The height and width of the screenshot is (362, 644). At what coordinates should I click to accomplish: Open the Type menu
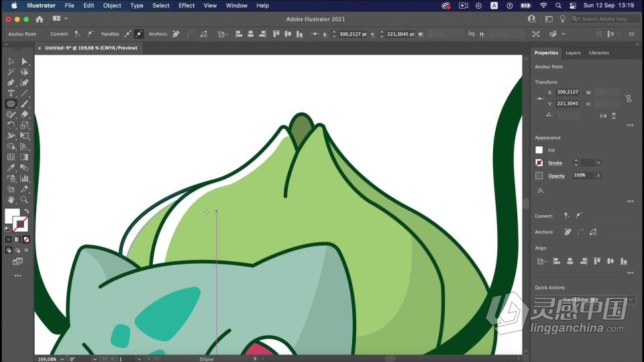(x=137, y=6)
